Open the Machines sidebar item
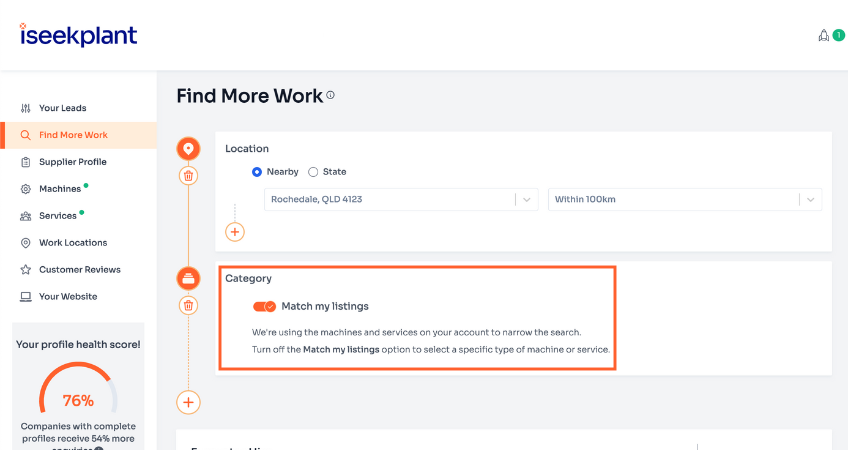The height and width of the screenshot is (450, 848). [60, 189]
